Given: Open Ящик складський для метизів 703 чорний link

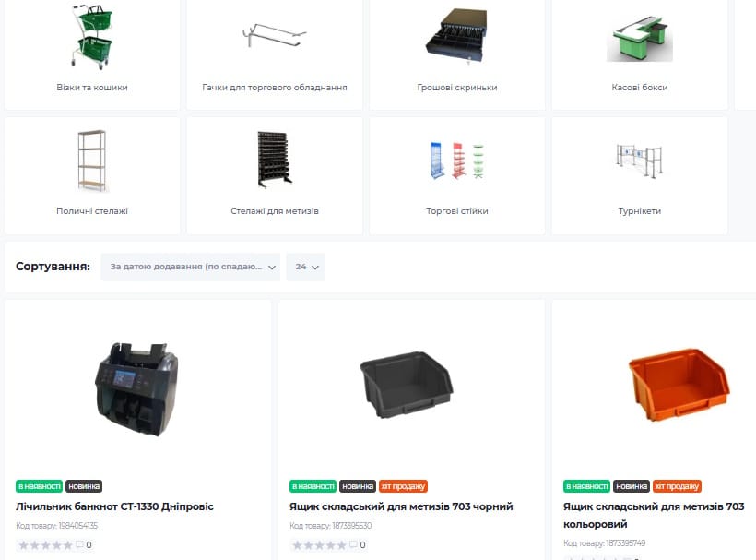Looking at the screenshot, I should click(x=401, y=506).
